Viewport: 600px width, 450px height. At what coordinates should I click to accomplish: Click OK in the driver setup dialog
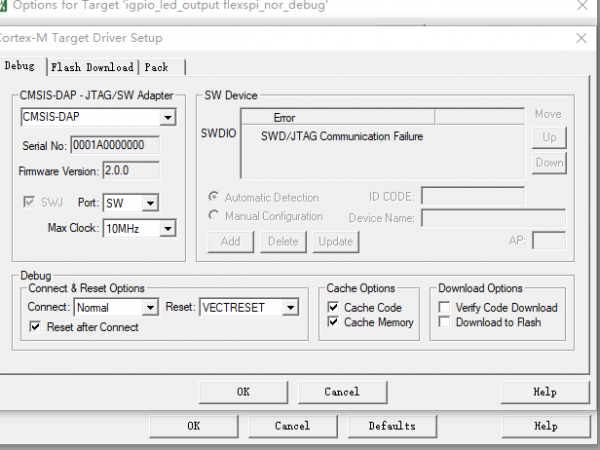(243, 392)
